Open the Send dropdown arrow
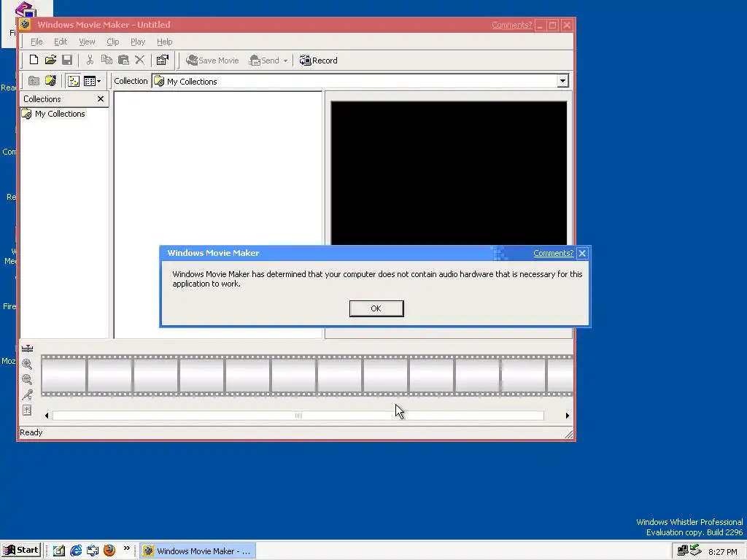 click(285, 61)
